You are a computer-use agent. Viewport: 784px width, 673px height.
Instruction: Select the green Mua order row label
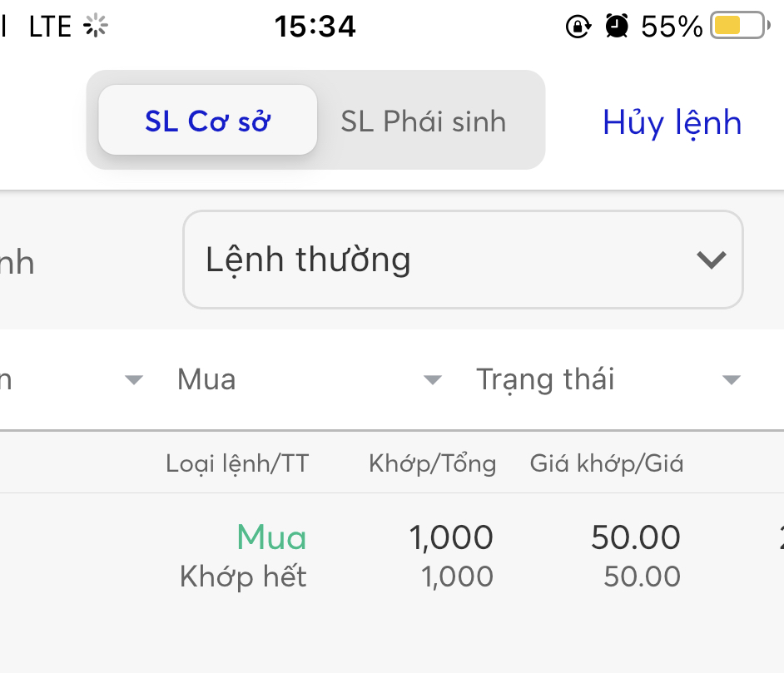[271, 537]
